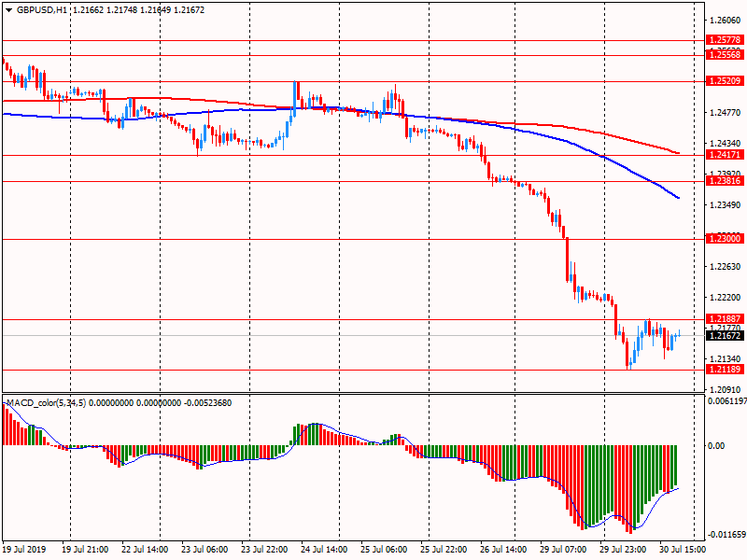Click the 1.24770 price axis value
Screen dimensions: 747x560
click(x=726, y=113)
